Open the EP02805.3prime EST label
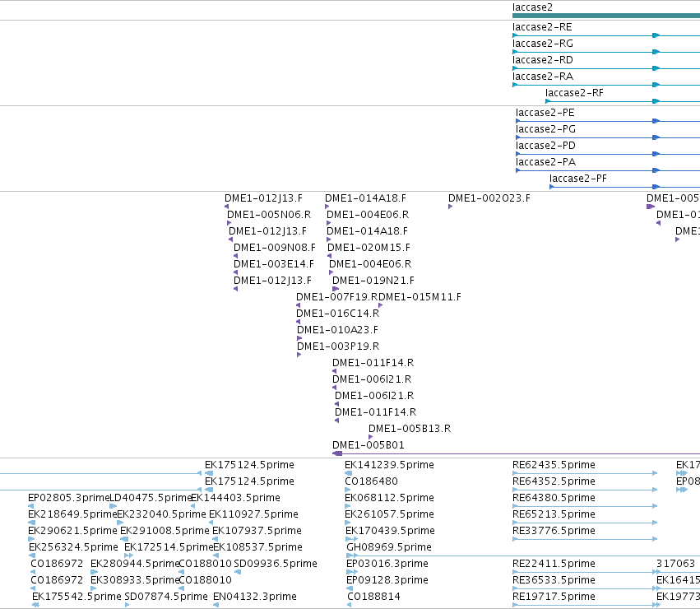 69,498
